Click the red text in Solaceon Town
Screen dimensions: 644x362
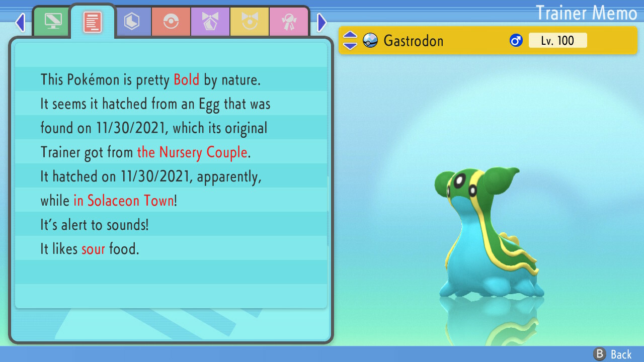point(124,201)
